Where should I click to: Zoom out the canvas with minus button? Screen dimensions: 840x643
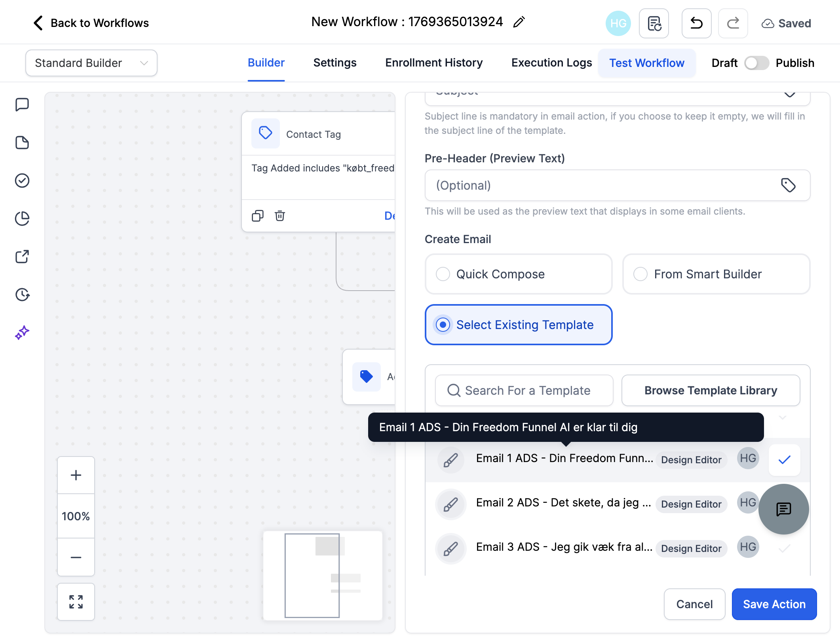(76, 557)
